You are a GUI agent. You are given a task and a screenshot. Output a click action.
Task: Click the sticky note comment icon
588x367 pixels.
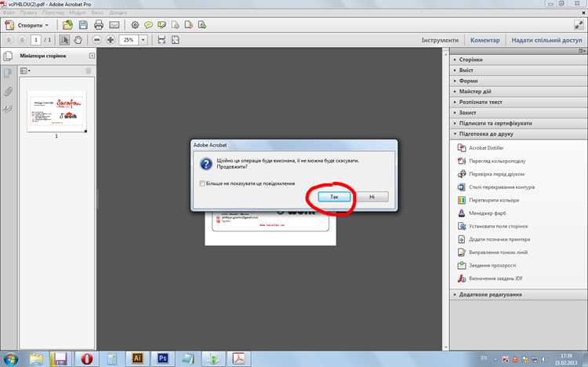point(148,25)
